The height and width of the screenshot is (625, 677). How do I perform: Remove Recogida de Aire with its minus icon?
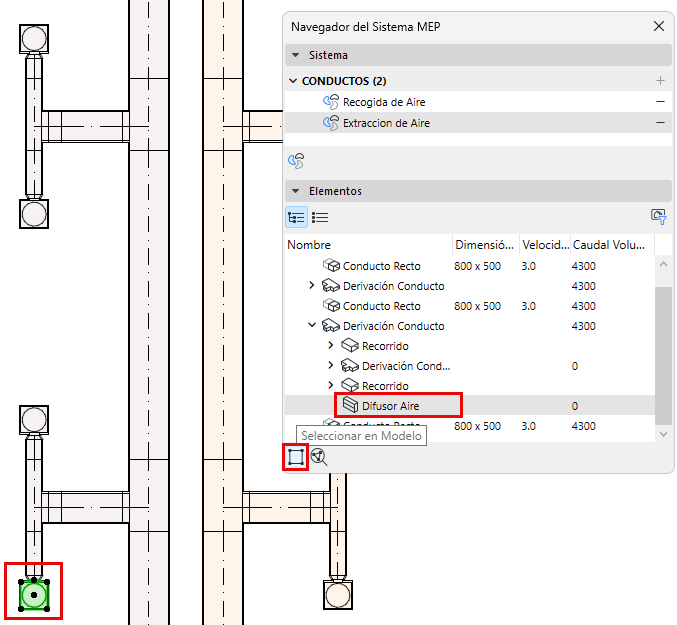tap(660, 101)
